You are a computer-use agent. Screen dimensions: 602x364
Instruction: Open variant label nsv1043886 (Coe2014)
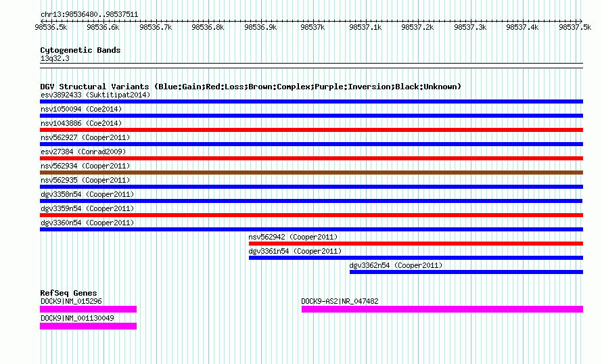pos(81,123)
